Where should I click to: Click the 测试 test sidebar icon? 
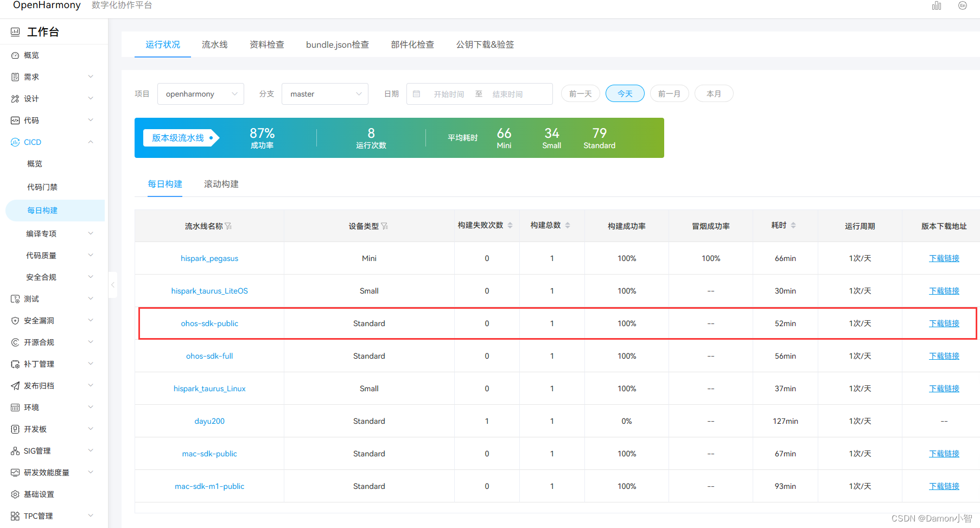pos(15,299)
